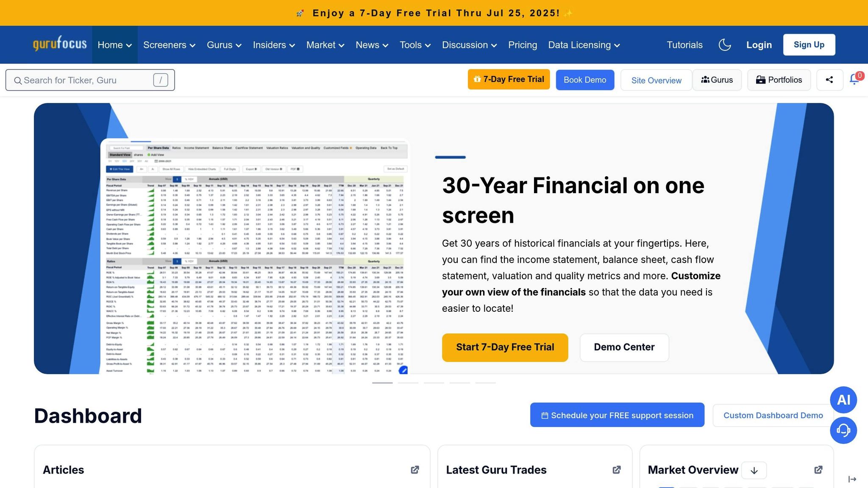Click the 7-Day Free Trial toolbar button
The height and width of the screenshot is (488, 868).
click(x=509, y=79)
